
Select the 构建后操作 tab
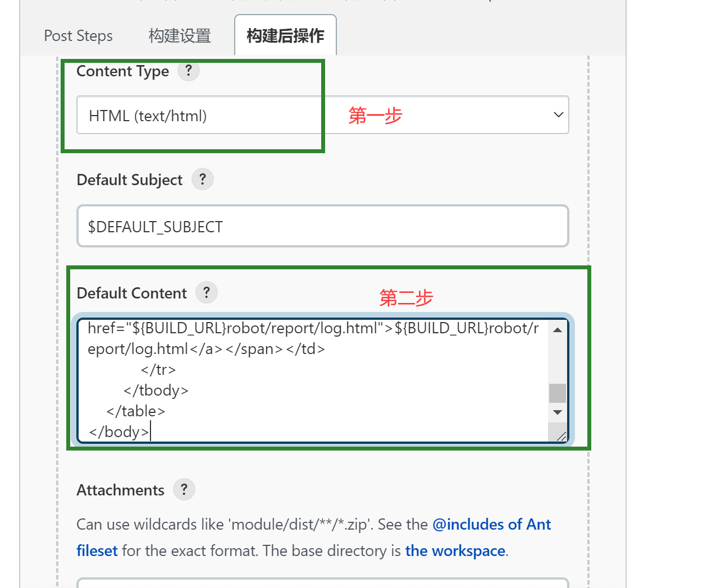click(285, 36)
